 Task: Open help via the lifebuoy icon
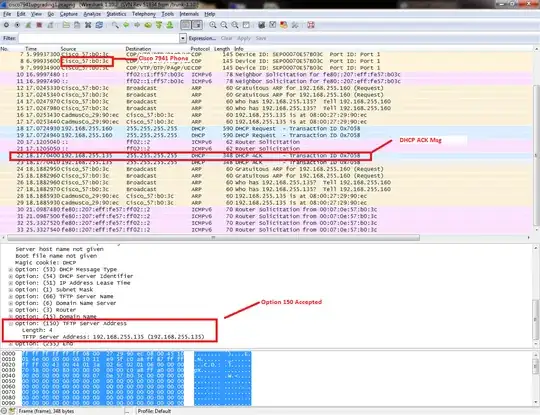point(311,25)
